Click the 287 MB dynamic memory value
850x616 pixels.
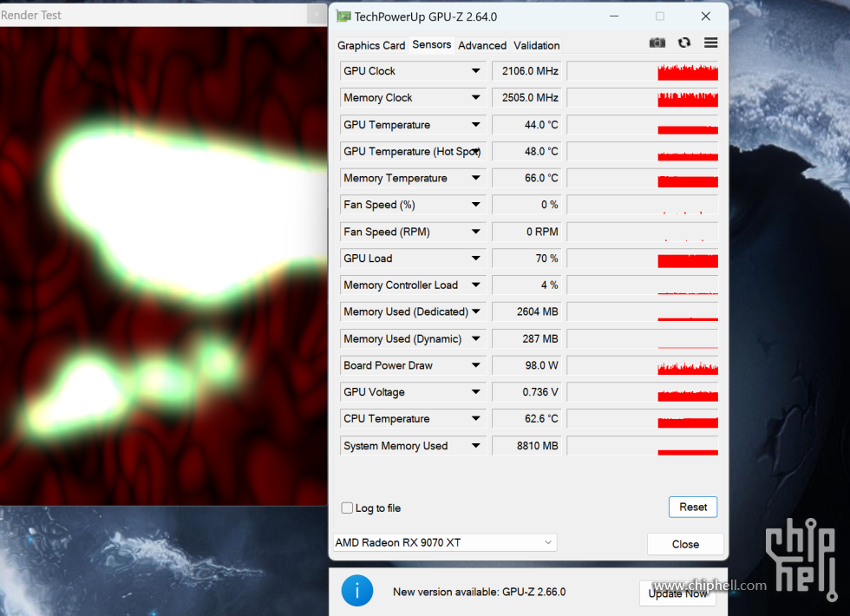click(527, 338)
